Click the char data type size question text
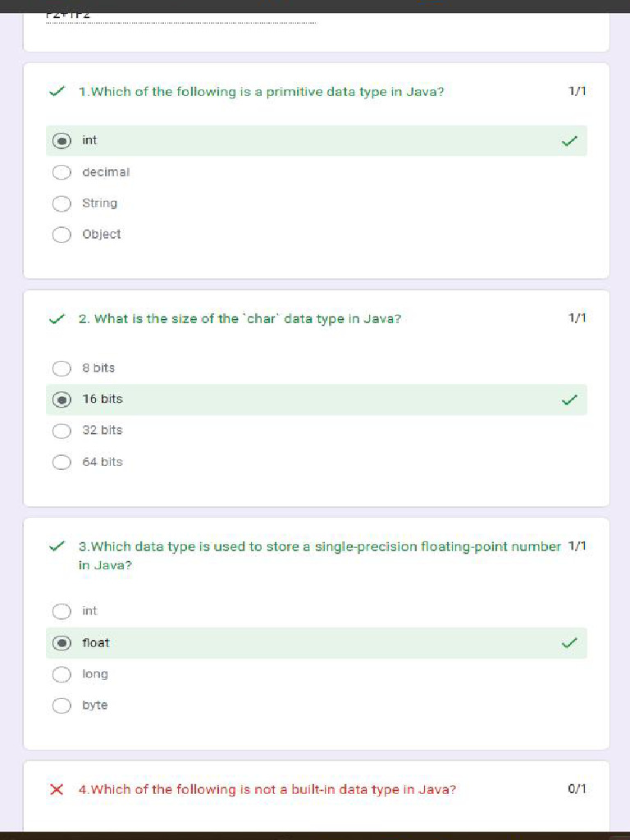 coord(240,319)
